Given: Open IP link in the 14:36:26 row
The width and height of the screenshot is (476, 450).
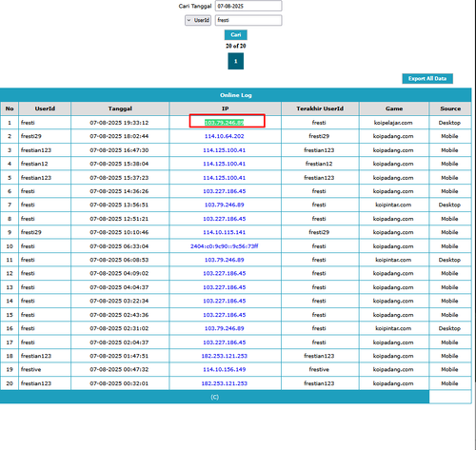Looking at the screenshot, I should (x=225, y=191).
